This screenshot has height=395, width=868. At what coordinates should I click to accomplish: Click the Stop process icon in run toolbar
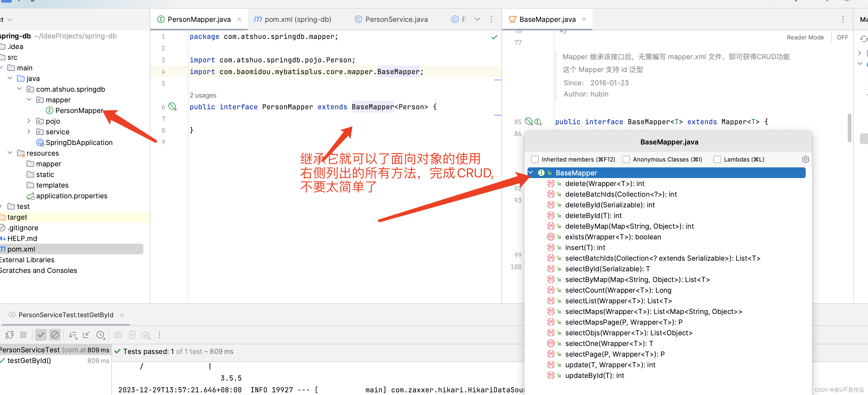click(23, 335)
